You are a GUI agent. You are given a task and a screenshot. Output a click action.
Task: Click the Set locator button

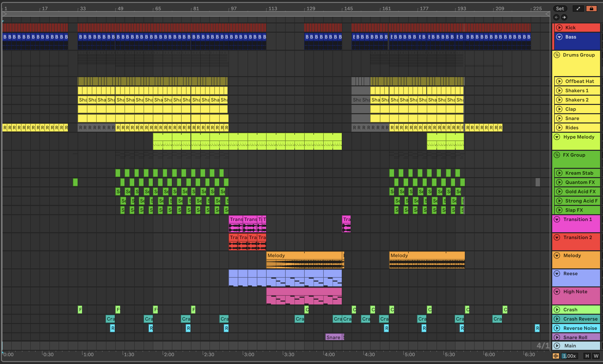(560, 9)
